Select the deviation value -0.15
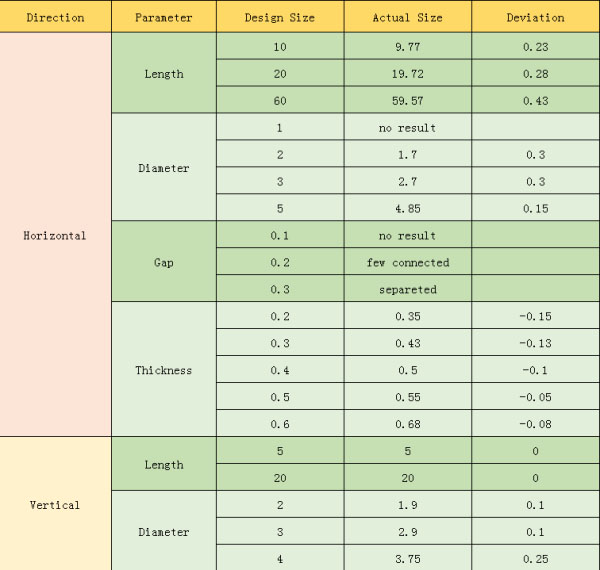The width and height of the screenshot is (600, 570). [x=535, y=316]
